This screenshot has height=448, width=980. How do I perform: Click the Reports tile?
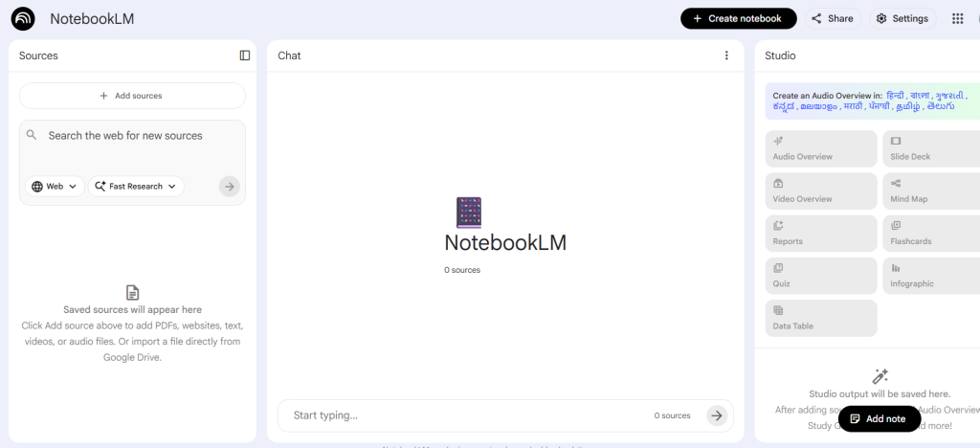coord(821,234)
